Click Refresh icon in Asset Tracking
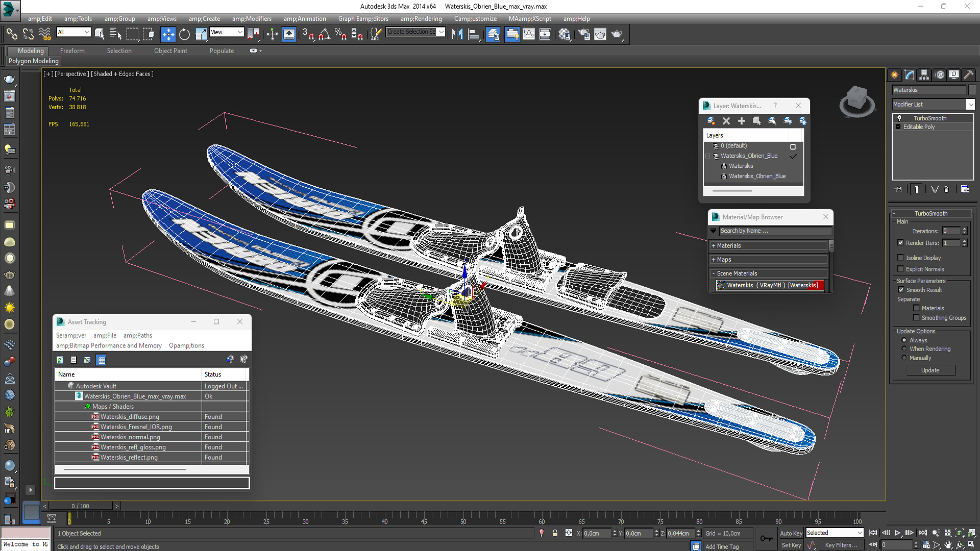 click(x=60, y=360)
